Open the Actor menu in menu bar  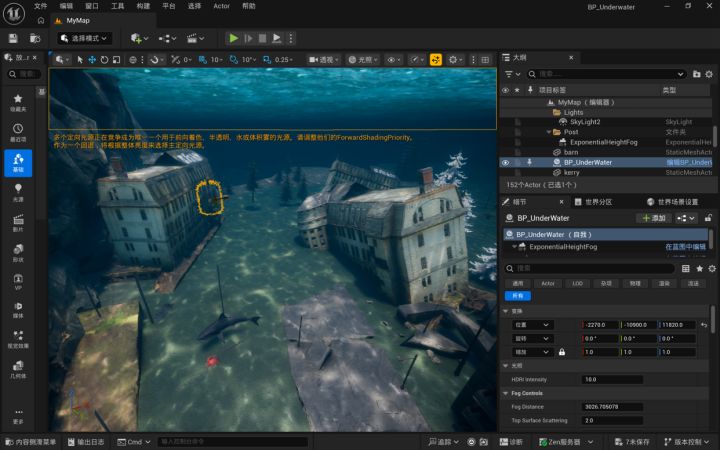click(x=221, y=6)
